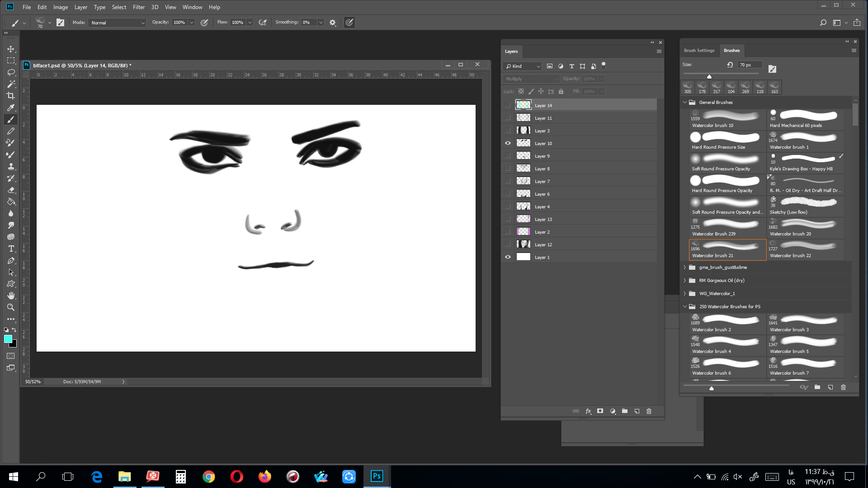Screen dimensions: 868x488
Task: Open layer style fx menu
Action: (x=588, y=411)
